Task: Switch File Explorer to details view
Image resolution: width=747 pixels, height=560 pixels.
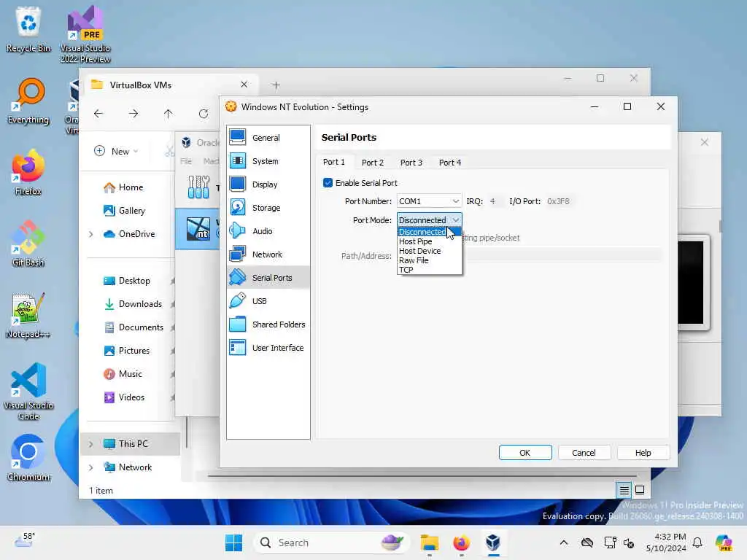Action: point(624,490)
